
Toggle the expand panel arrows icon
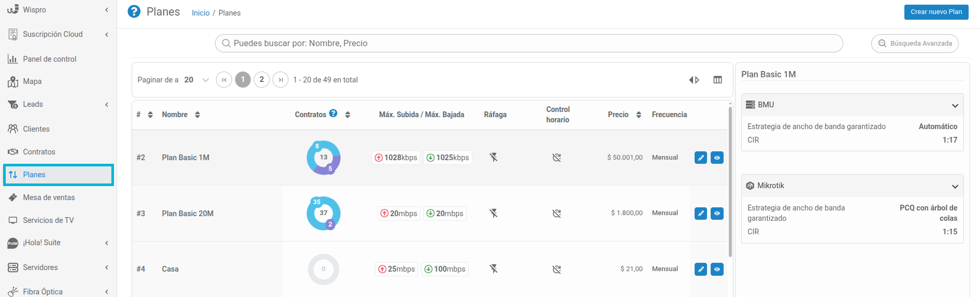pyautogui.click(x=694, y=80)
